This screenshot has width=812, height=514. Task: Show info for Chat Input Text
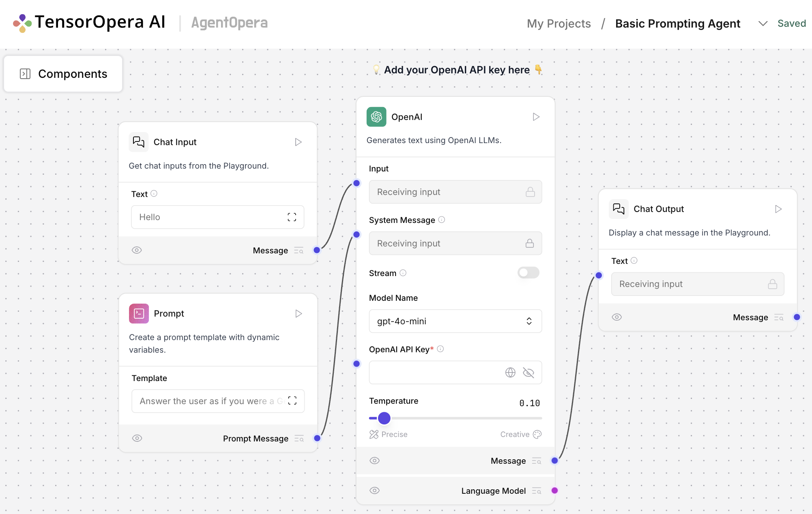[x=154, y=194]
